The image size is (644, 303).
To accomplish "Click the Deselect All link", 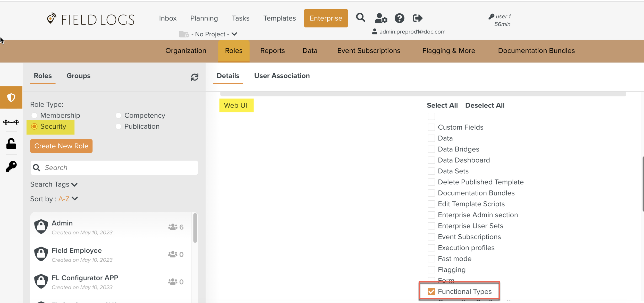I will point(485,105).
